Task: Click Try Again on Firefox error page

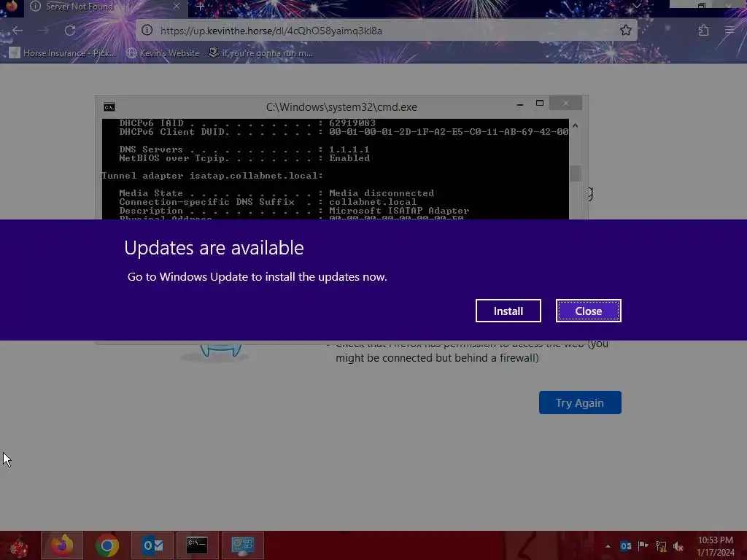Action: click(580, 402)
